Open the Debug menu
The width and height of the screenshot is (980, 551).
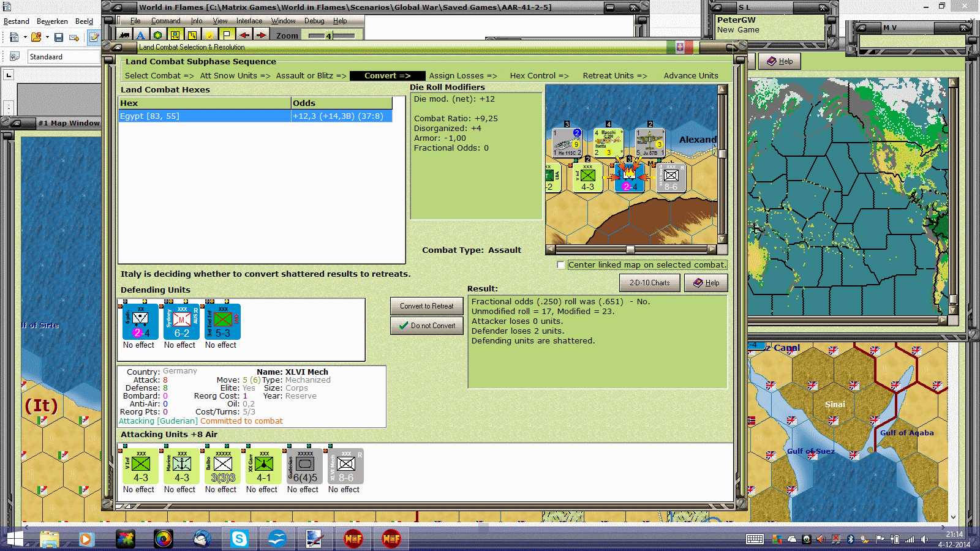pyautogui.click(x=314, y=21)
